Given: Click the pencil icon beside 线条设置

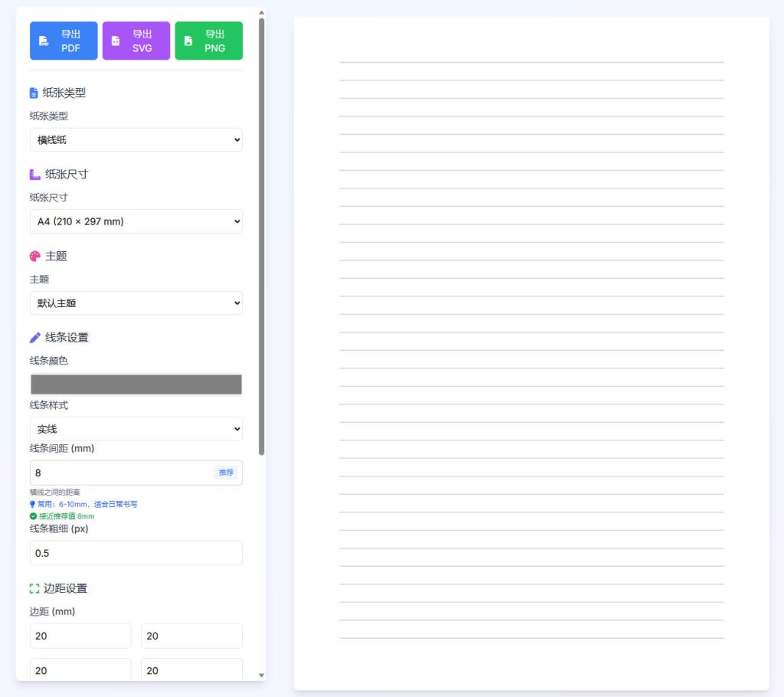Looking at the screenshot, I should tap(34, 338).
